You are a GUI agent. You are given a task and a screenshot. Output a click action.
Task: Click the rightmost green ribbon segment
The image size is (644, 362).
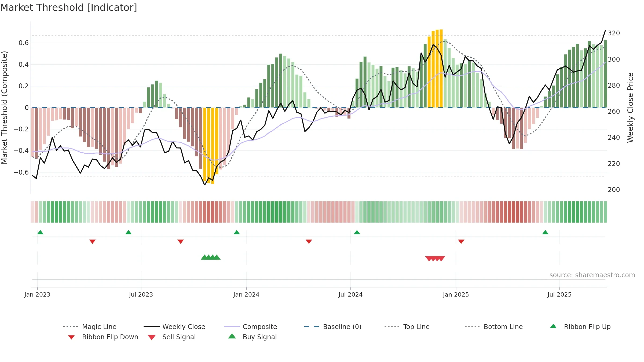605,212
